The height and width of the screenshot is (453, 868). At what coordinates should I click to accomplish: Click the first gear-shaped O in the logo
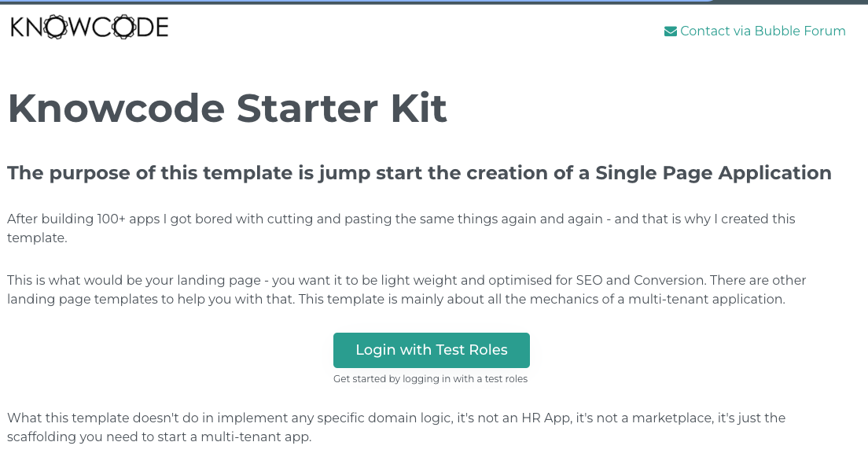coord(57,28)
